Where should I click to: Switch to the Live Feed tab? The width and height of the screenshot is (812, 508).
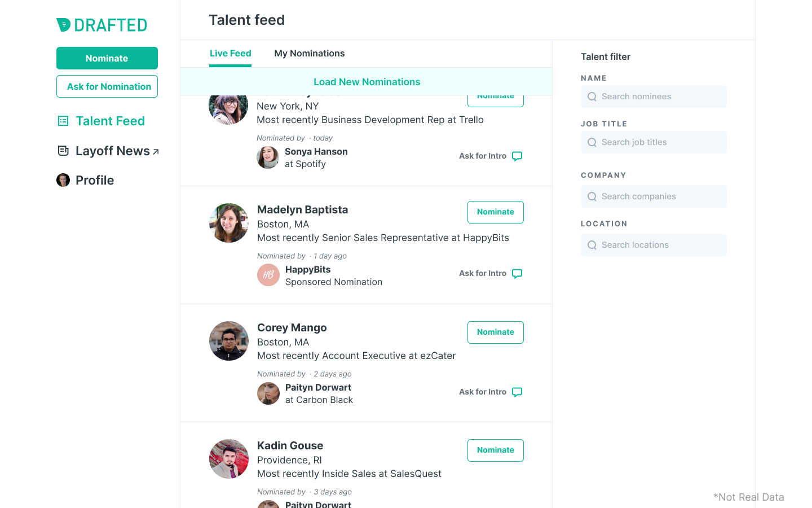coord(230,54)
